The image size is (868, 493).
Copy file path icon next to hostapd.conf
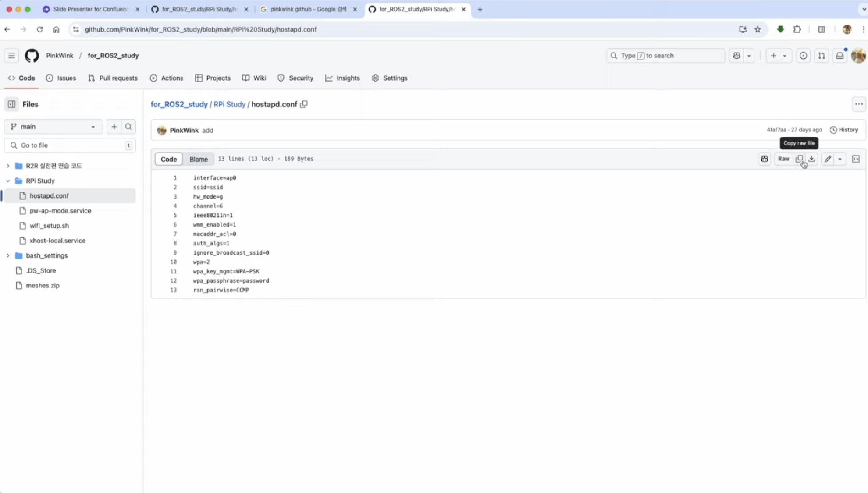[x=304, y=104]
